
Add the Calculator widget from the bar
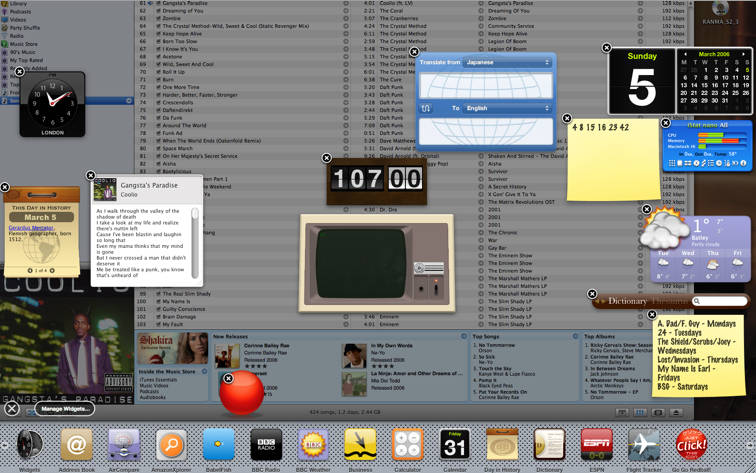[x=407, y=445]
